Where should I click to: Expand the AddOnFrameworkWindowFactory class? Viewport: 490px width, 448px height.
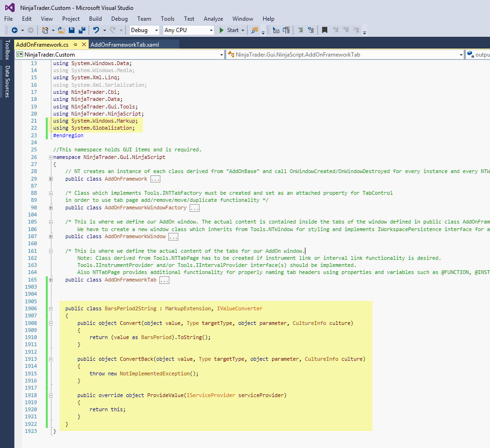(x=51, y=208)
